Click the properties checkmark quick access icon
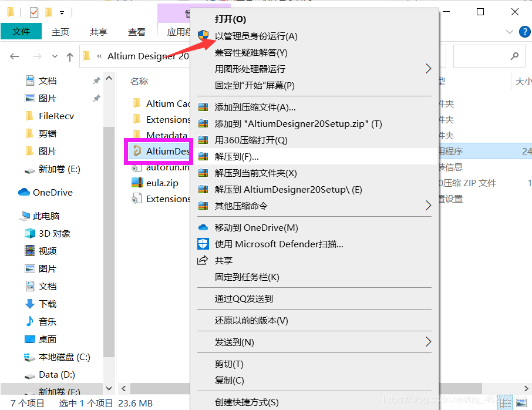 click(x=34, y=12)
